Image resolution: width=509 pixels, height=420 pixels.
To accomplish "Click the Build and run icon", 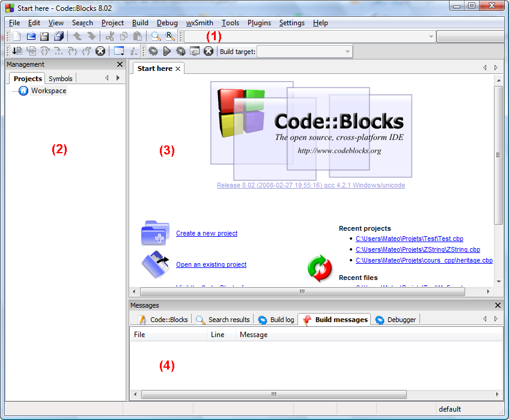I will point(181,51).
